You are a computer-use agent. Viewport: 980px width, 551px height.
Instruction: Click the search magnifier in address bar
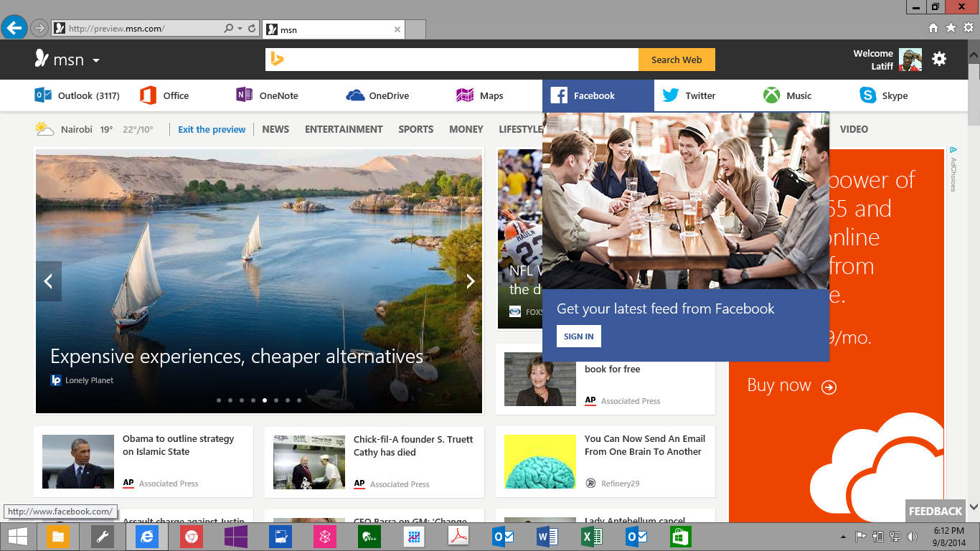[x=228, y=29]
